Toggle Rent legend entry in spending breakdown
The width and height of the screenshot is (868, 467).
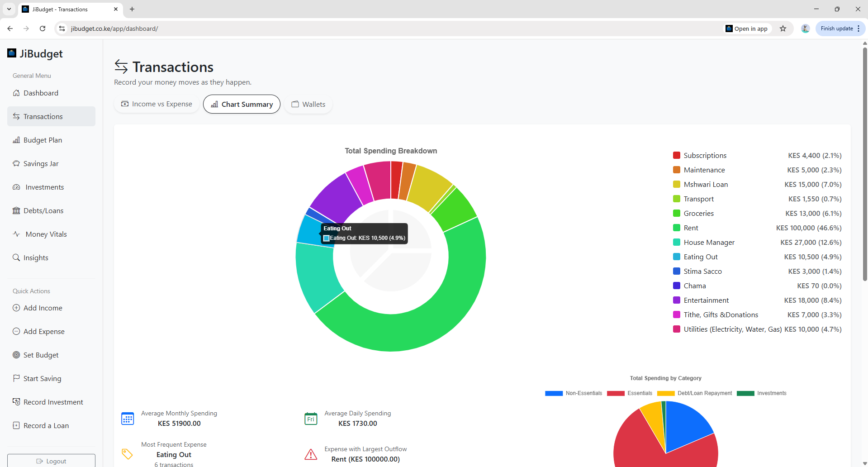coord(691,228)
